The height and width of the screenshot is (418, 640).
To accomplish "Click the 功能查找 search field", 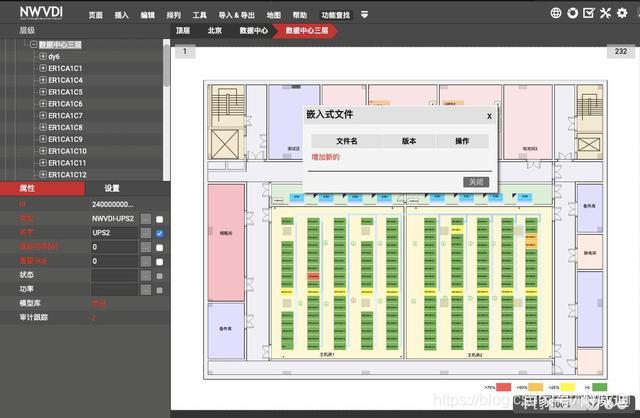I will pos(336,15).
